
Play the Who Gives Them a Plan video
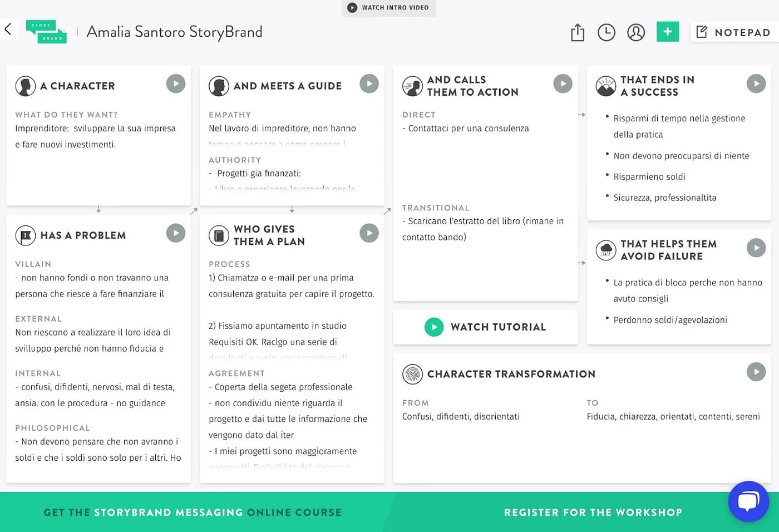coord(369,233)
